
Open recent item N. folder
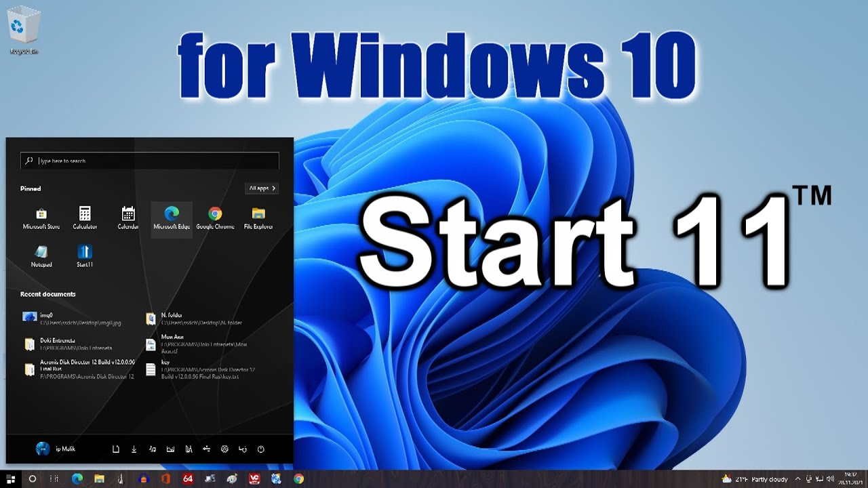(195, 319)
